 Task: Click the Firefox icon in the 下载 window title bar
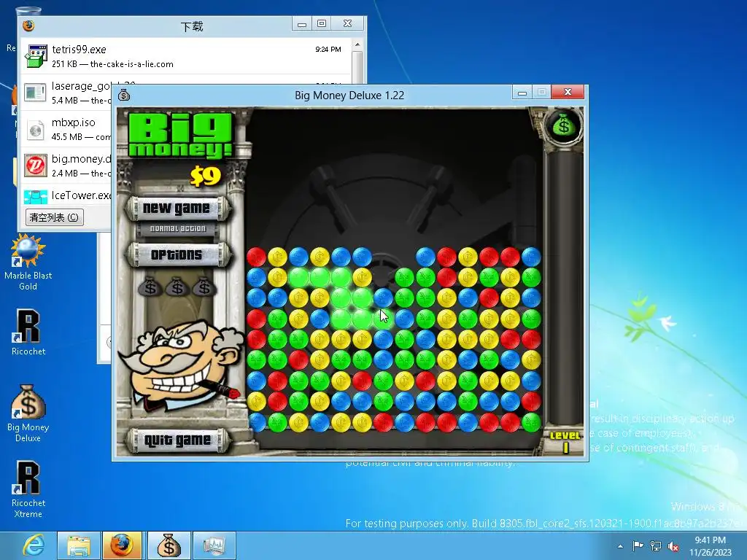point(28,26)
